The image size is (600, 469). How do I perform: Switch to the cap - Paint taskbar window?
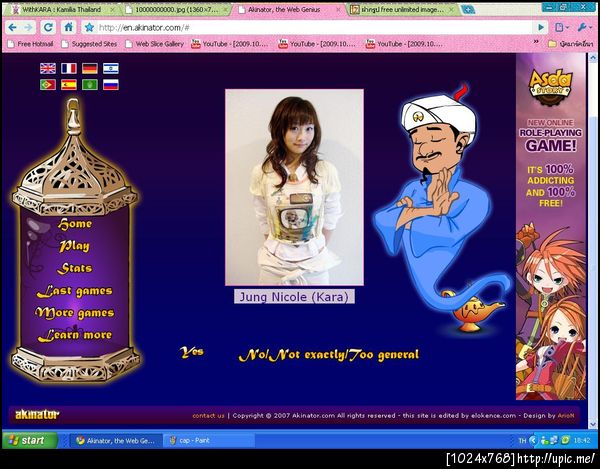pyautogui.click(x=209, y=441)
